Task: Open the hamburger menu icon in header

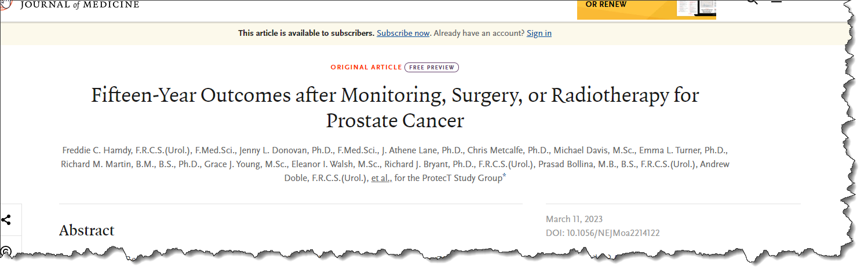Action: 776,2
